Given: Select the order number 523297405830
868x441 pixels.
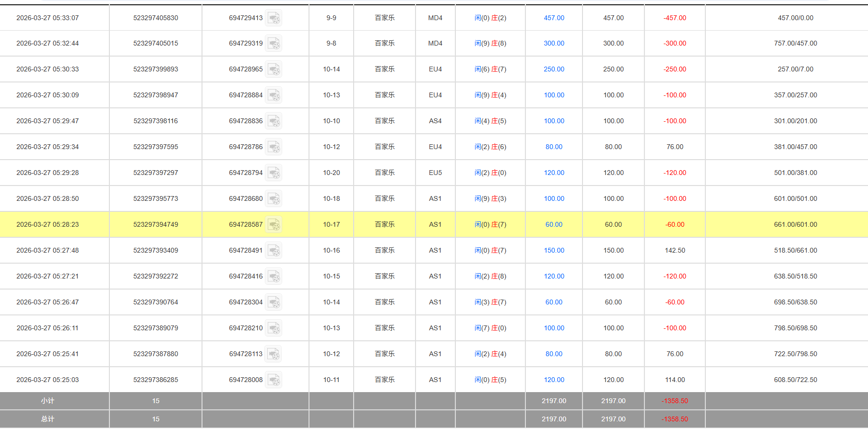Looking at the screenshot, I should point(155,18).
